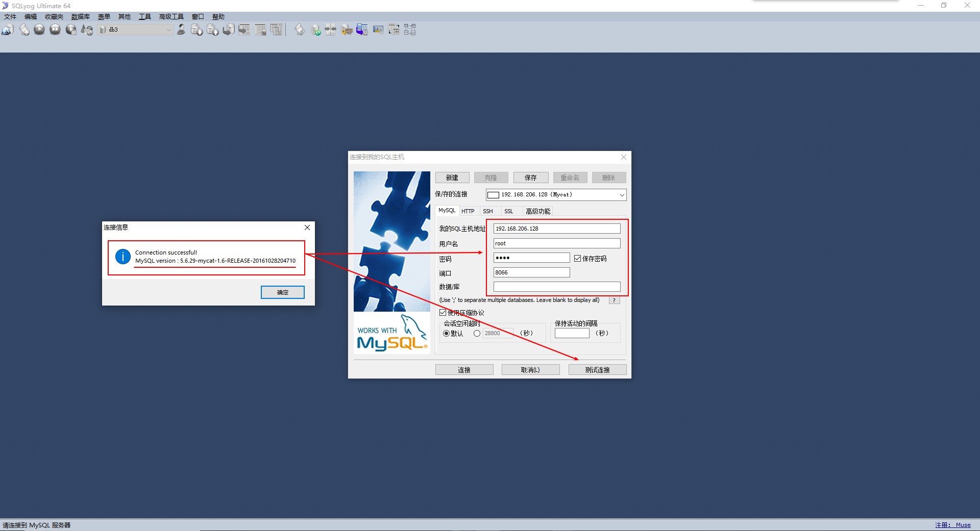980x531 pixels.
Task: Open the 窗口 menu
Action: (x=198, y=17)
